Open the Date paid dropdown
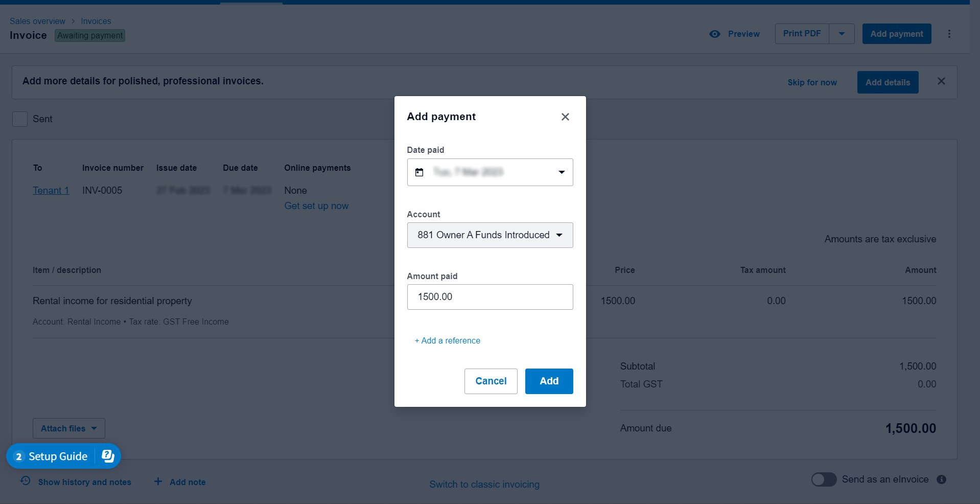The width and height of the screenshot is (980, 504). coord(562,172)
